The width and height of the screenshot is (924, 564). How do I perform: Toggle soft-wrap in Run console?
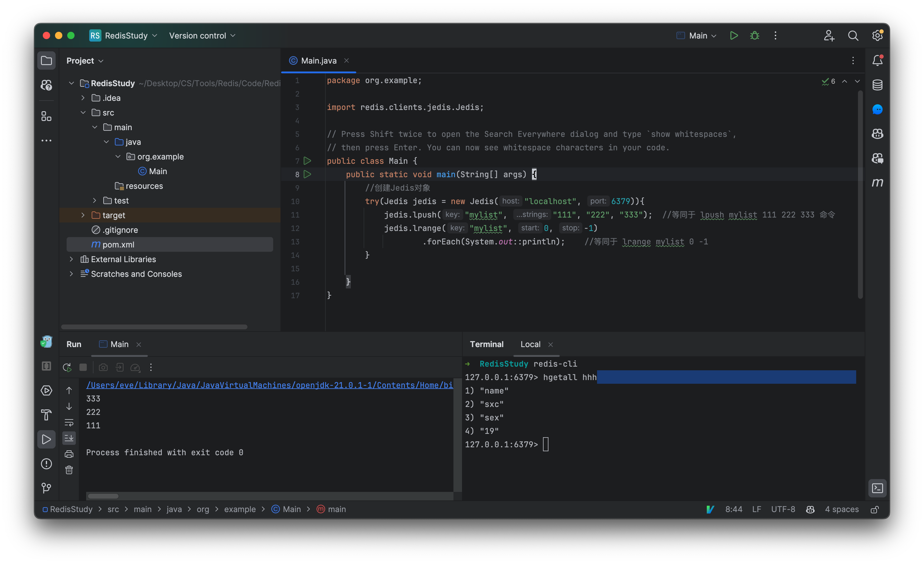coord(69,423)
